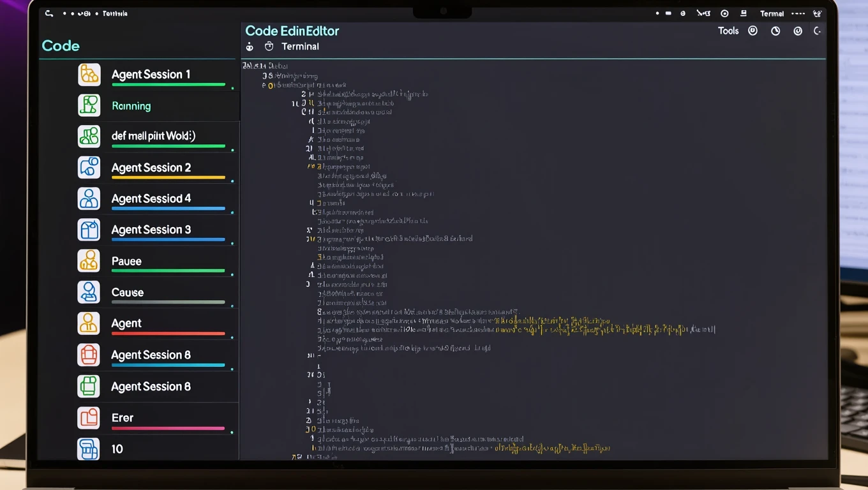Click the orange icon beside Agent Session 1
The image size is (868, 490).
89,75
